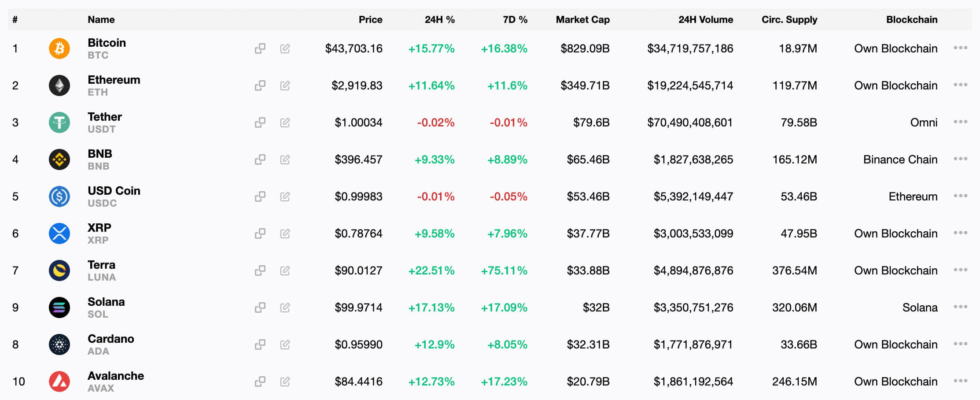Click the copy icon on the USD Coin row
The image size is (980, 400).
(261, 196)
